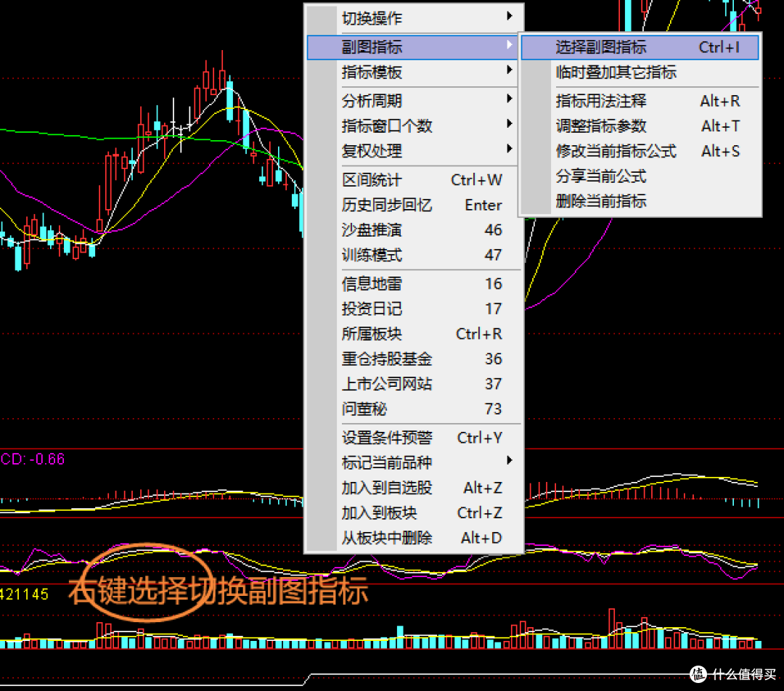Select 调整指标参数 Alt+T
The width and height of the screenshot is (784, 691).
click(640, 126)
